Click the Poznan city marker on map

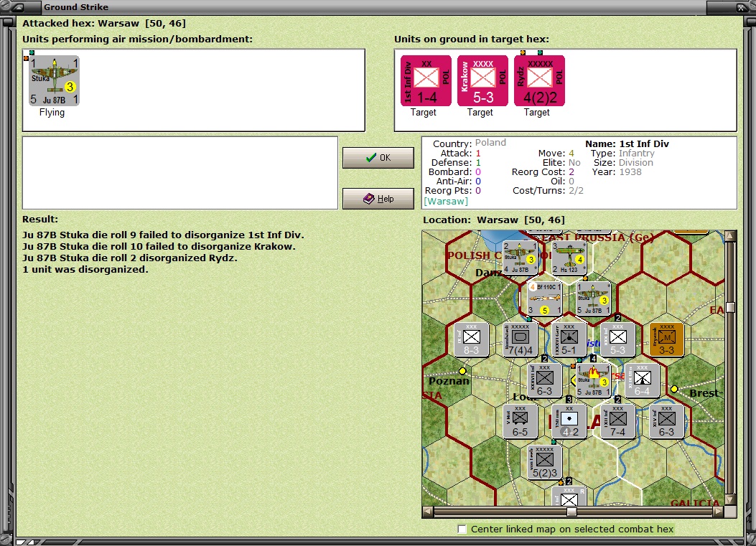[x=462, y=371]
